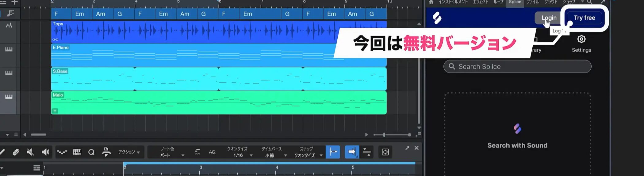The image size is (644, 176).
Task: Toggle the snap button in editor toolbar
Action: click(333, 152)
